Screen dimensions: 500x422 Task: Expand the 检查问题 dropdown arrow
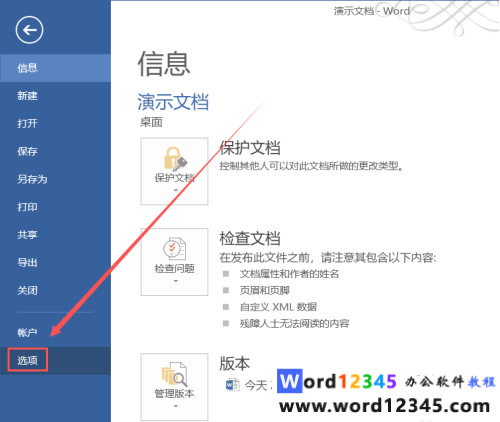coord(176,281)
